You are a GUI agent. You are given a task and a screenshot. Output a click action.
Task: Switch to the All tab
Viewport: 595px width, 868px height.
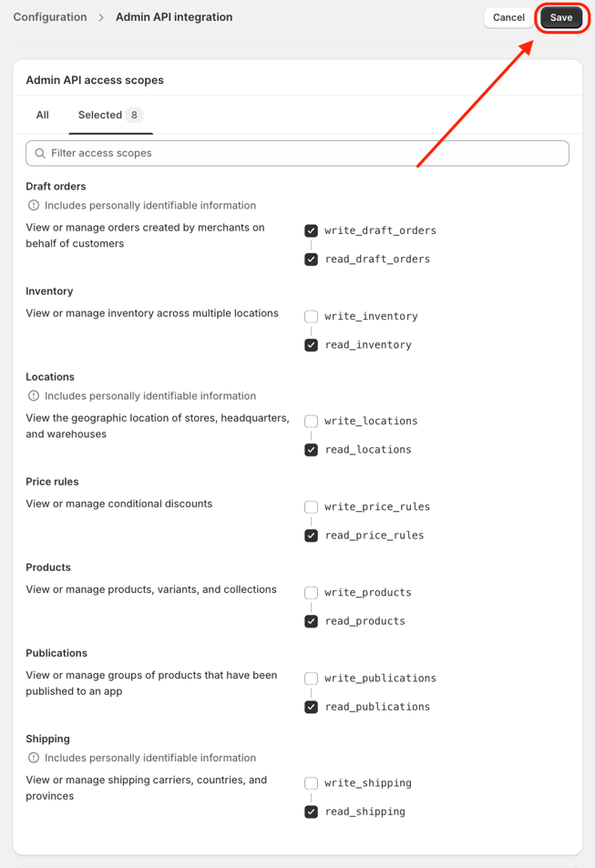point(43,115)
